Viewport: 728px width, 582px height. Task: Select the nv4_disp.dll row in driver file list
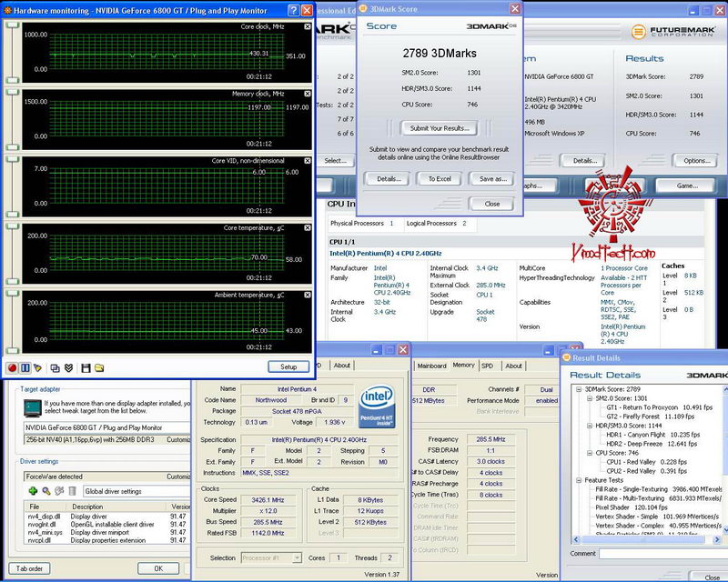point(106,517)
